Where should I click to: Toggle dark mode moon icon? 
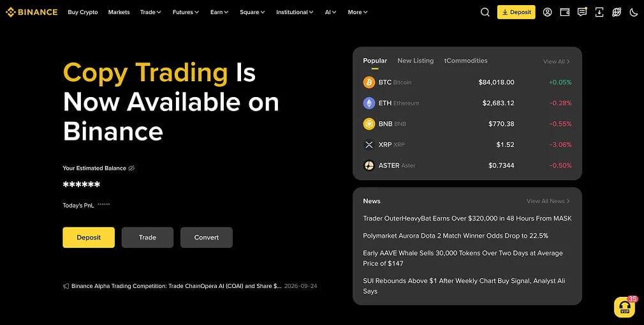(x=634, y=12)
